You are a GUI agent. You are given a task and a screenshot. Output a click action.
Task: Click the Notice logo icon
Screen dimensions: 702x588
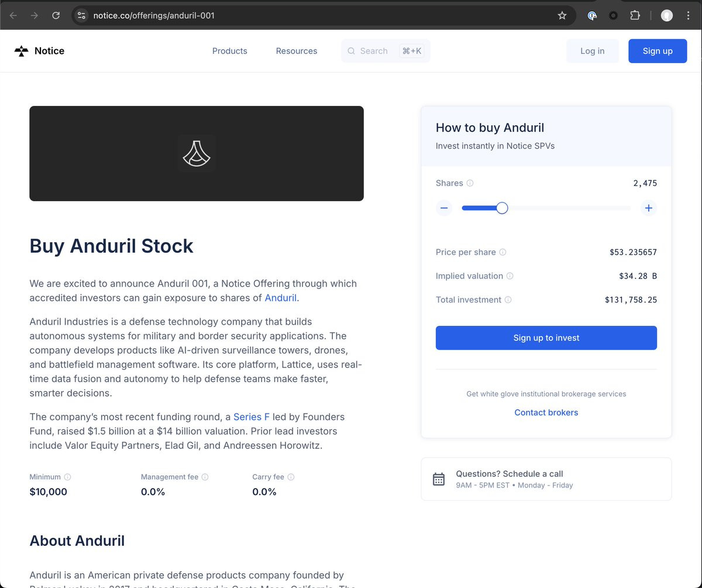click(21, 51)
